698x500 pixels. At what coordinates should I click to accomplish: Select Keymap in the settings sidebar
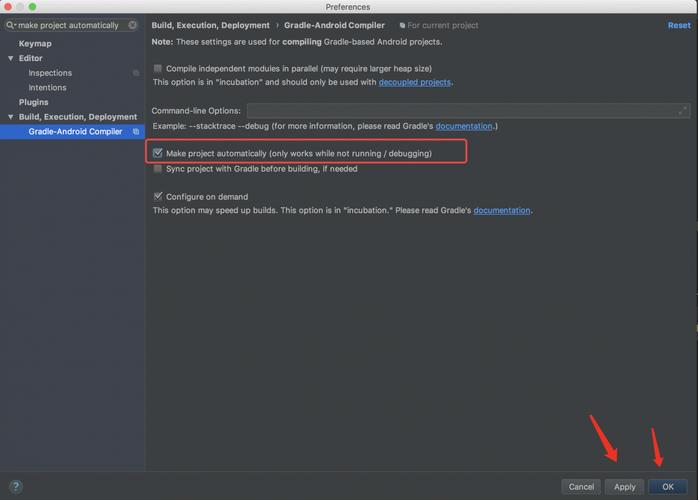coord(35,44)
